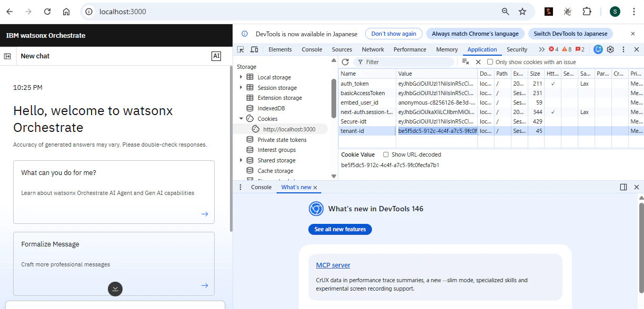
Task: Select the basicAccessToken cookie row
Action: pos(491,93)
